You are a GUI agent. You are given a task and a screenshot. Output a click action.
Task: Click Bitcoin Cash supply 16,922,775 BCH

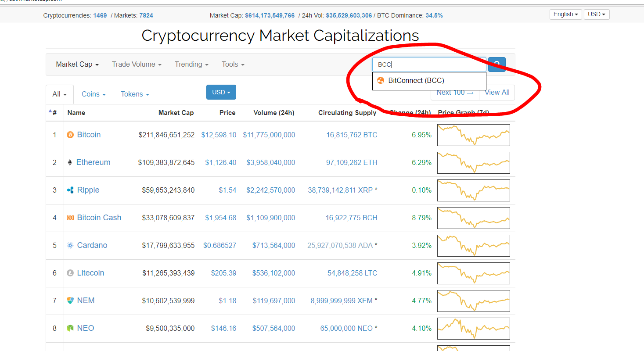[x=351, y=218]
